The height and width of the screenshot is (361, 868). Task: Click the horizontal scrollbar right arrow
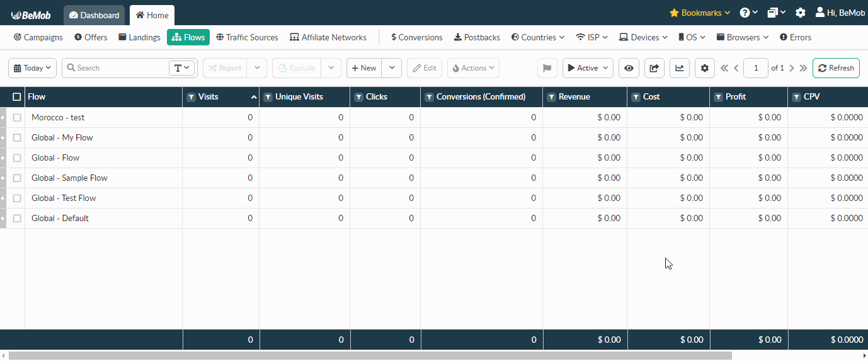pos(864,356)
